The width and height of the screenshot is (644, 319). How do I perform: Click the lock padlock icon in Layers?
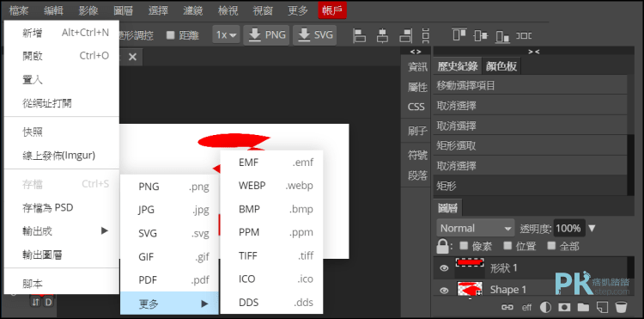pos(442,246)
